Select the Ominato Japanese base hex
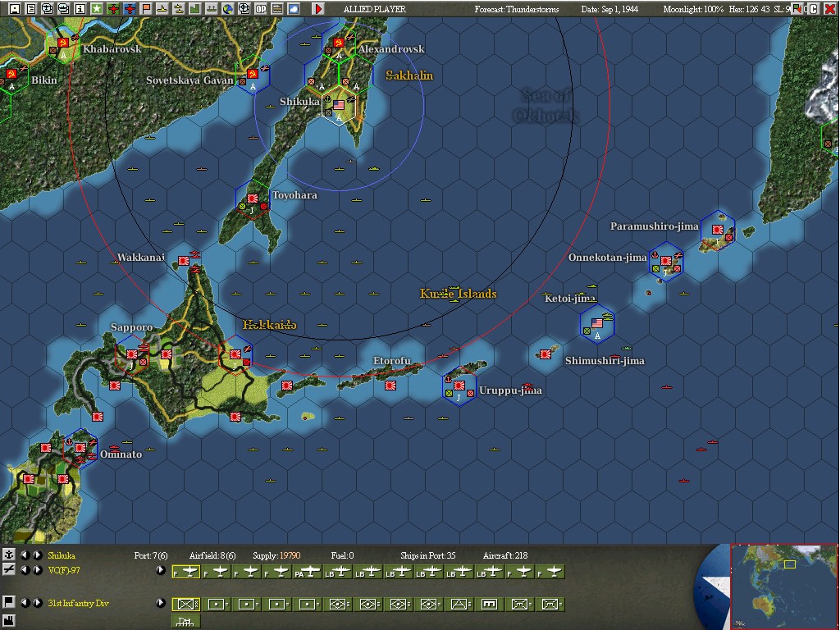 [80, 449]
